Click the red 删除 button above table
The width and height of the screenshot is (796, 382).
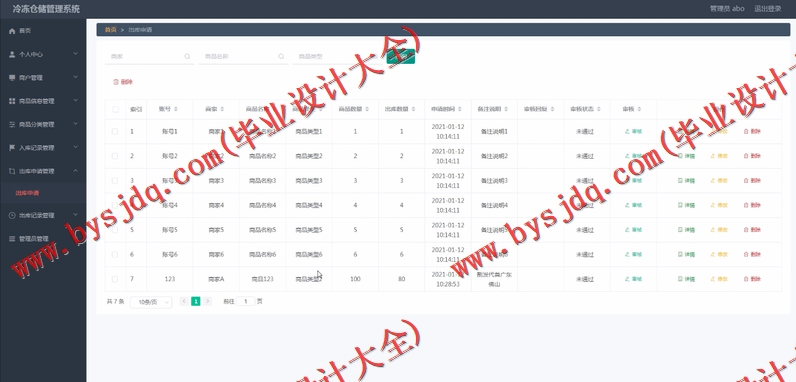pyautogui.click(x=123, y=82)
